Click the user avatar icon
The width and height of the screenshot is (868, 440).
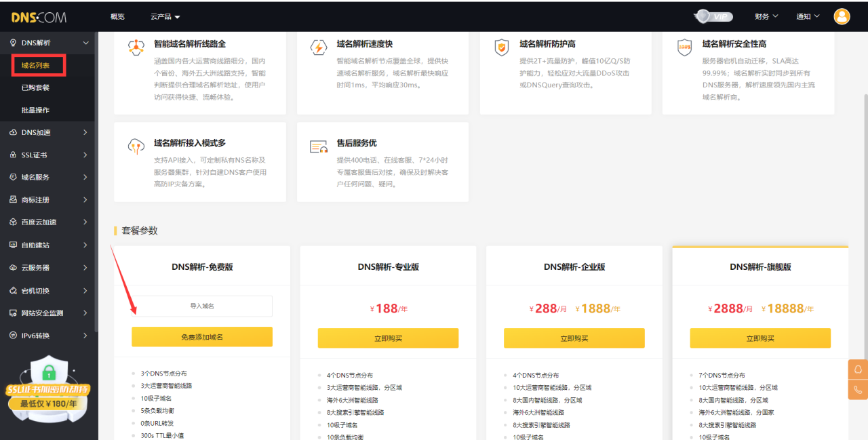842,16
